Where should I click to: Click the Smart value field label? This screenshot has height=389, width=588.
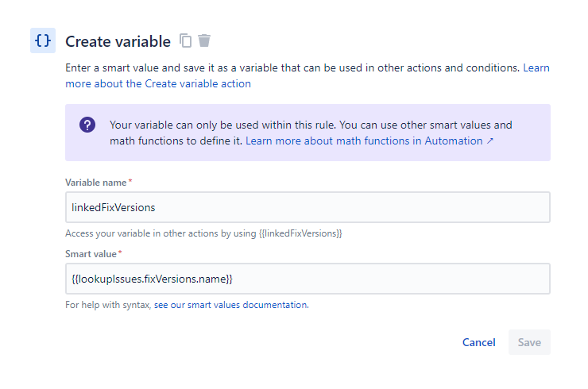coord(91,253)
